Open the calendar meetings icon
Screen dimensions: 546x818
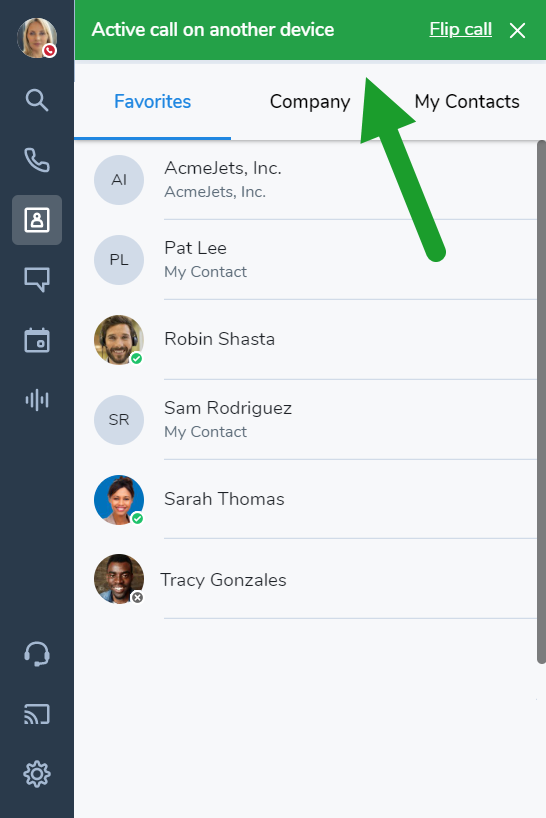(x=37, y=340)
